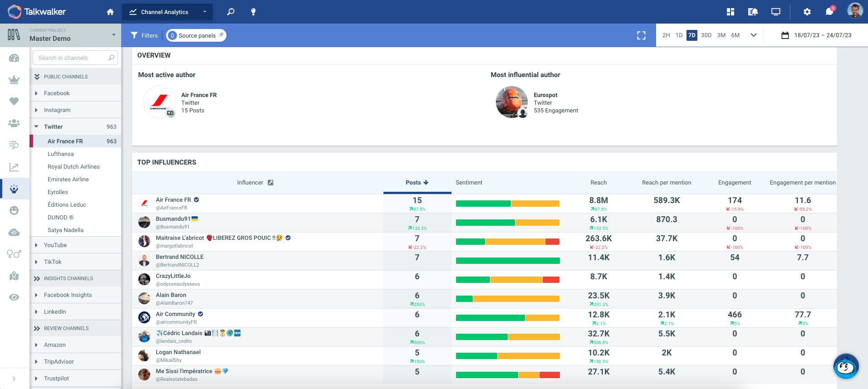Viewport: 868px width, 389px height.
Task: Toggle fullscreen view icon
Action: pyautogui.click(x=641, y=35)
